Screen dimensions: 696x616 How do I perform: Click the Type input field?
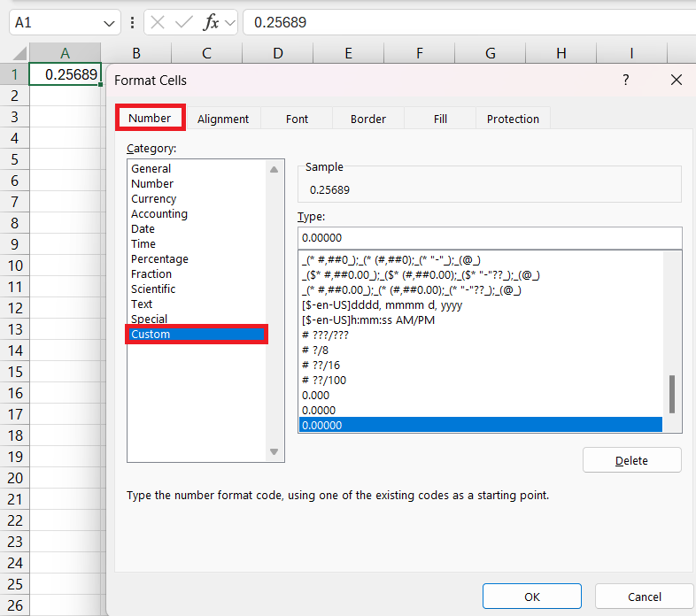(x=490, y=238)
